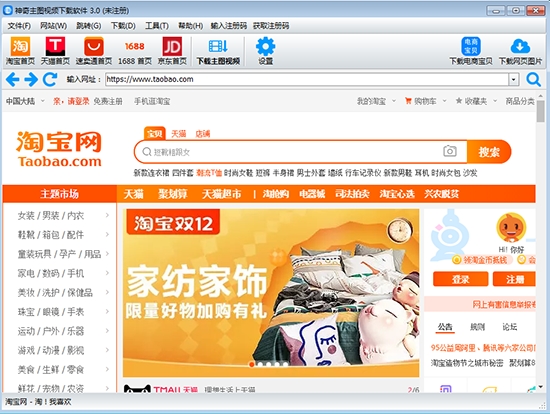
Task: Expand the address bar URL dropdown
Action: (x=514, y=79)
